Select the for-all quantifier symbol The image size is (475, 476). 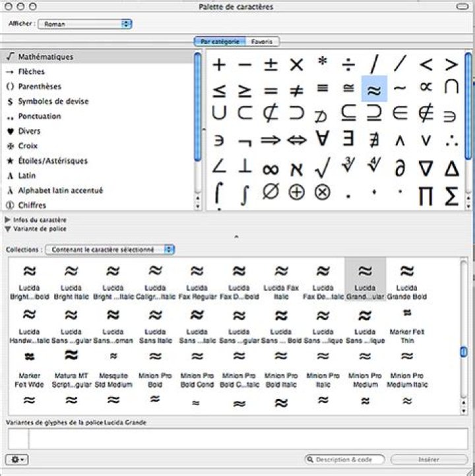(x=322, y=138)
